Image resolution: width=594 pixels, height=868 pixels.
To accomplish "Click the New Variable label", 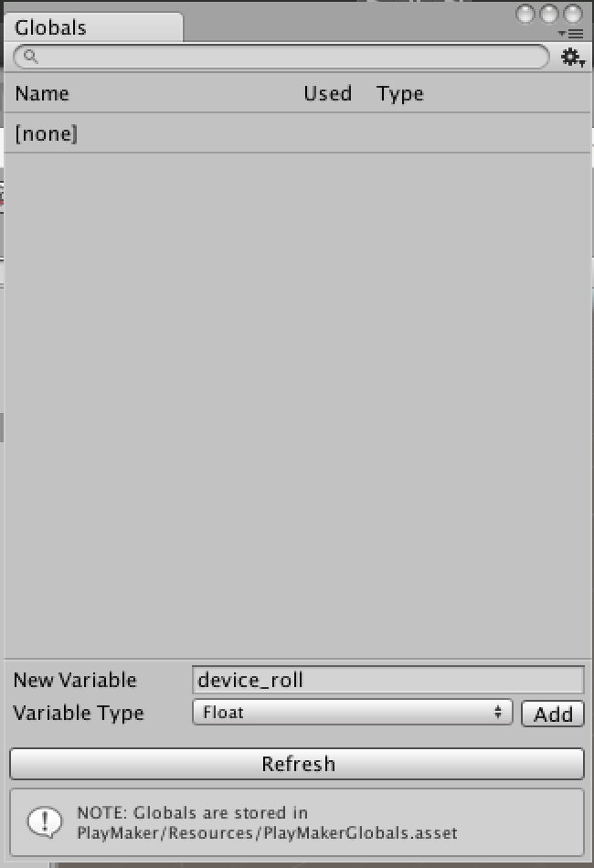I will (x=75, y=680).
